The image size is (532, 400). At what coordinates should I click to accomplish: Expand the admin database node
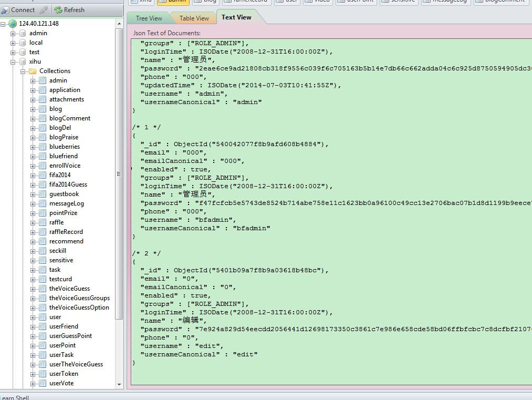point(13,34)
